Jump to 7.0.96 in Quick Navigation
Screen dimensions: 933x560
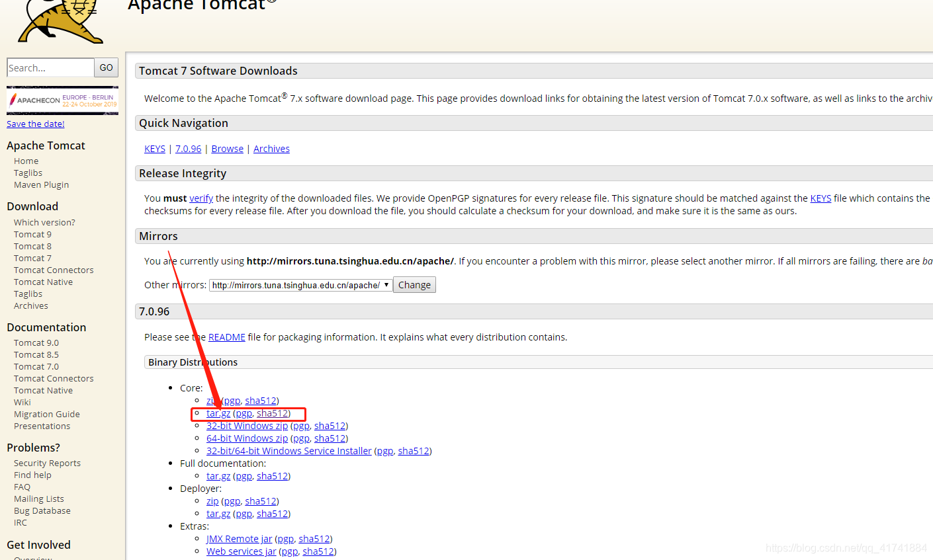188,149
